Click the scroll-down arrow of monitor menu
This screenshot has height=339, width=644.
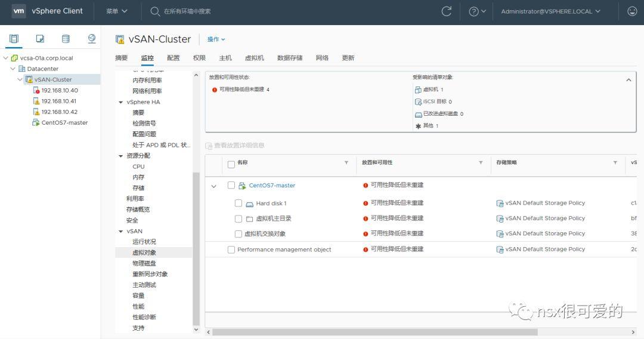click(196, 329)
